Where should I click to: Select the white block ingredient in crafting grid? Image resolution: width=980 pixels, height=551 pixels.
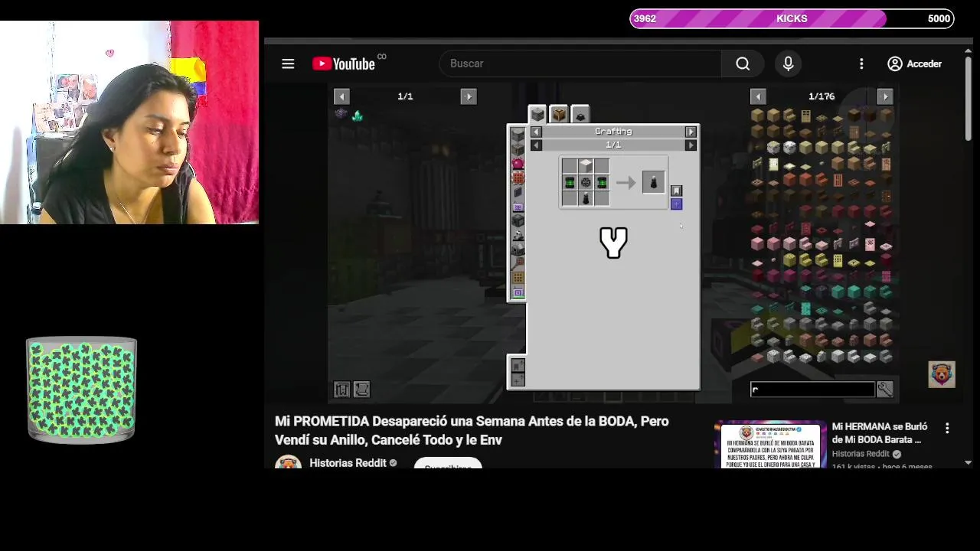click(586, 166)
